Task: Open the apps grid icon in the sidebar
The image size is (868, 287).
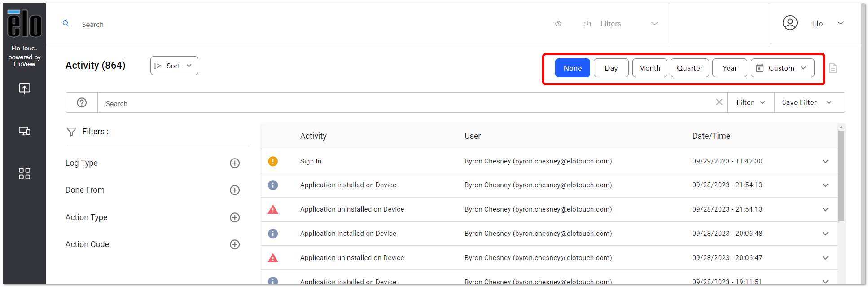Action: click(24, 174)
